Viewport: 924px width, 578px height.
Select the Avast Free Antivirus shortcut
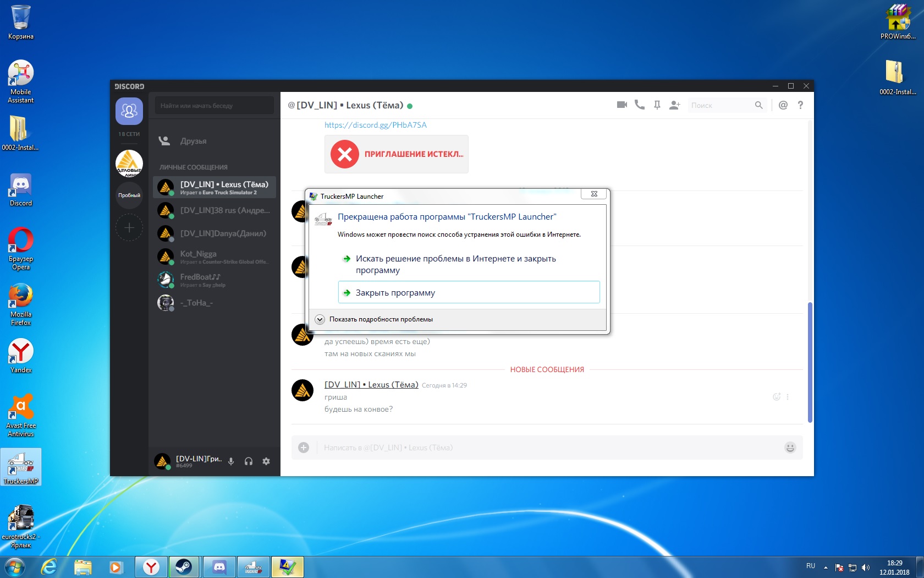(20, 416)
